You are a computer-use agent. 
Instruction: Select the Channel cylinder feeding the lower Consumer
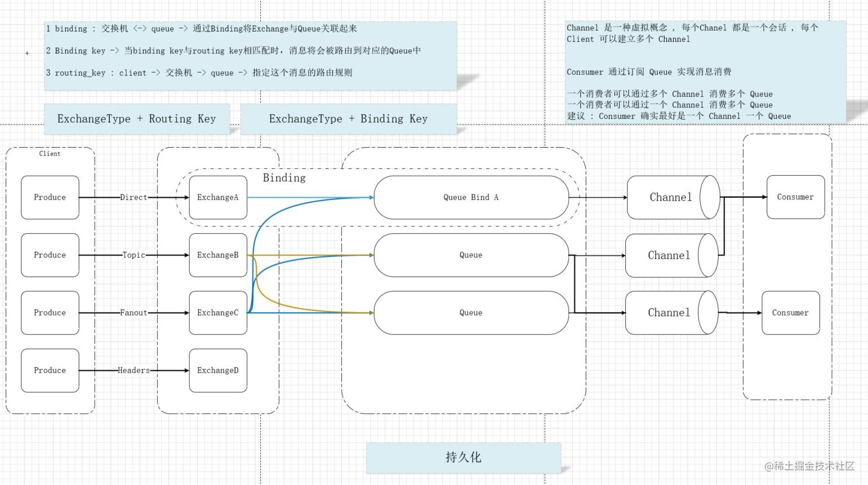671,313
